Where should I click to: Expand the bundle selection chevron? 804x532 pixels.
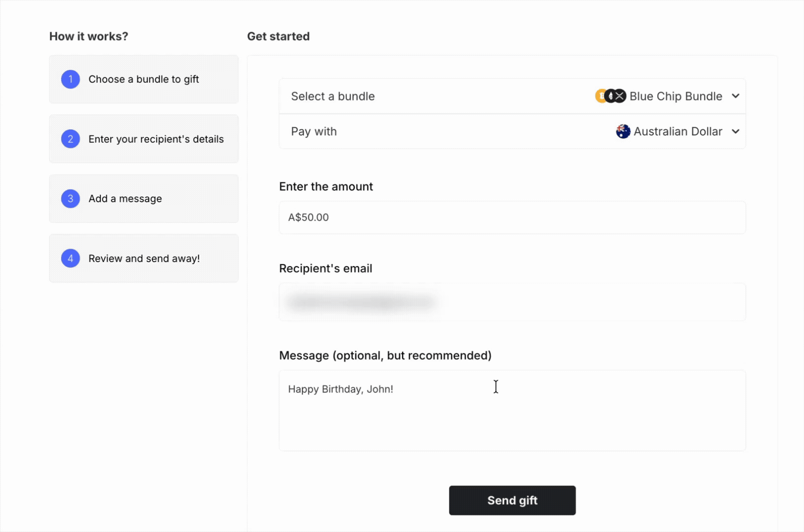(736, 96)
